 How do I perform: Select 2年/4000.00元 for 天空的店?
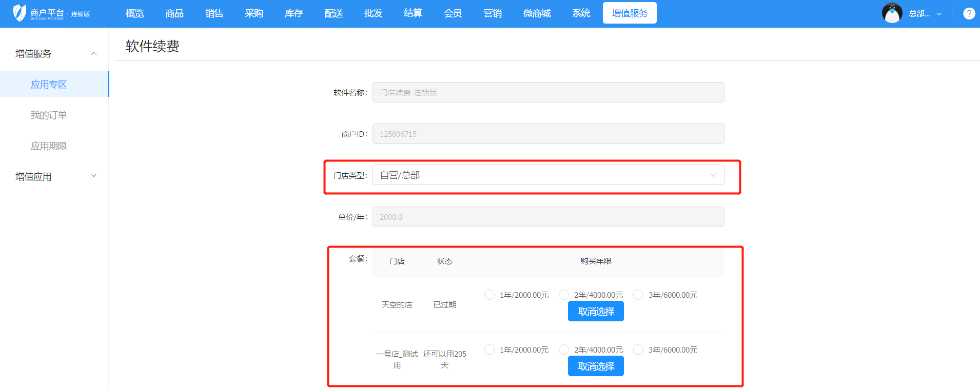(564, 295)
